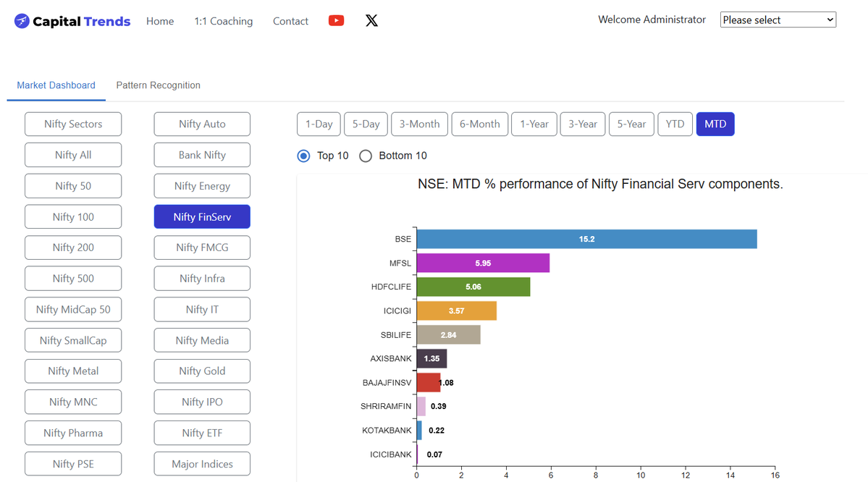Select the Nifty IT sector

pyautogui.click(x=202, y=309)
